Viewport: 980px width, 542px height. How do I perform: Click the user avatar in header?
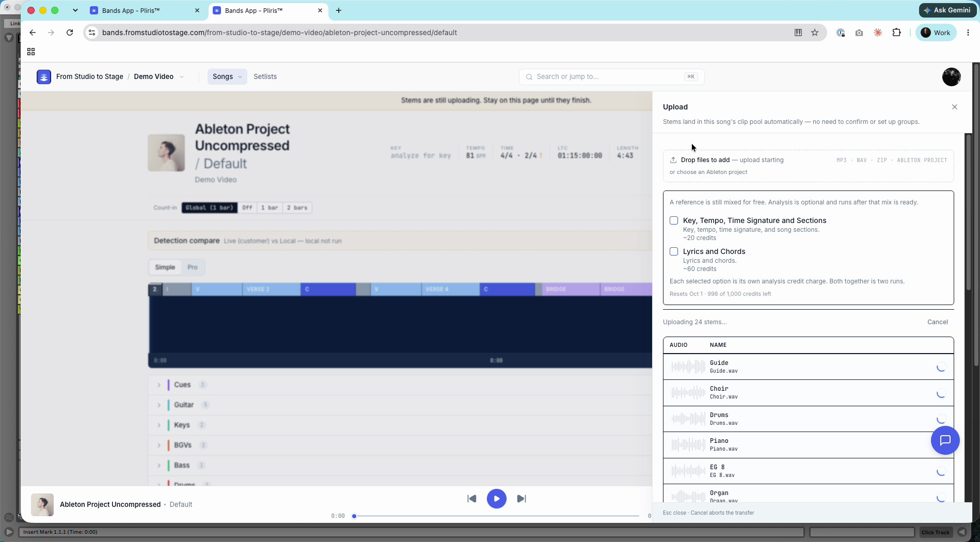951,76
